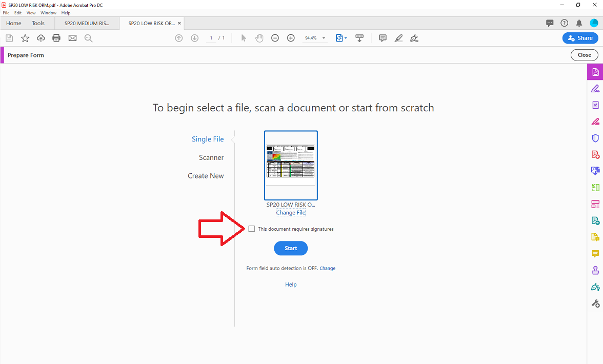Open the Tools tab
603x364 pixels.
[38, 23]
